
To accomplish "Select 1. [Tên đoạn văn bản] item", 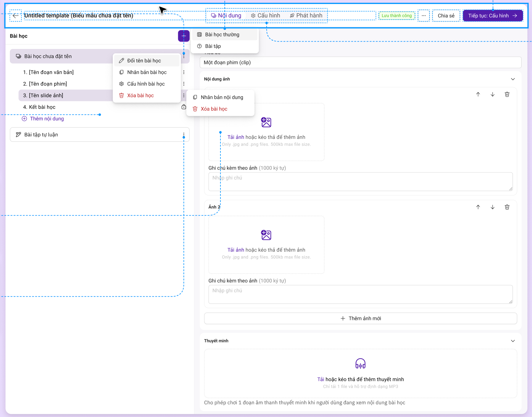I will coord(48,72).
